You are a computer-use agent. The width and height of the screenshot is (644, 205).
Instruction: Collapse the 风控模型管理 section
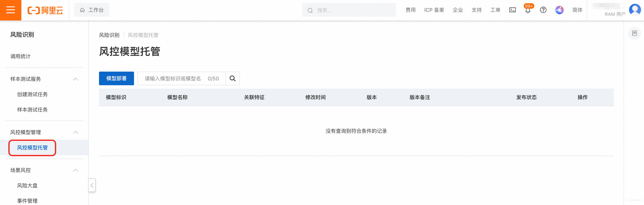coord(76,132)
